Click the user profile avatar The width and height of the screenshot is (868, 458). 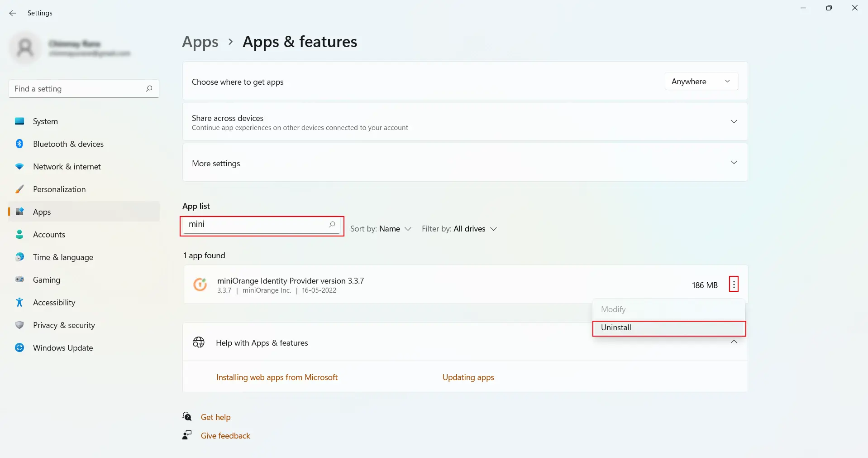pos(25,48)
